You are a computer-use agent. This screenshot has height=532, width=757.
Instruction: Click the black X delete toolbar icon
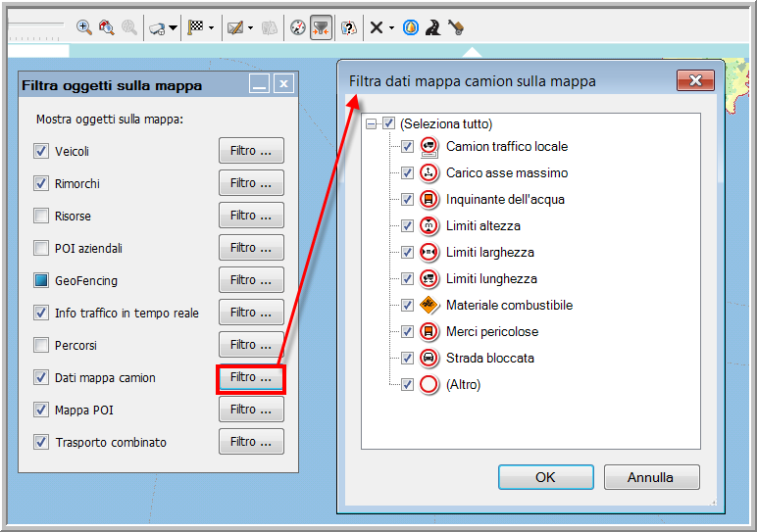pos(377,27)
